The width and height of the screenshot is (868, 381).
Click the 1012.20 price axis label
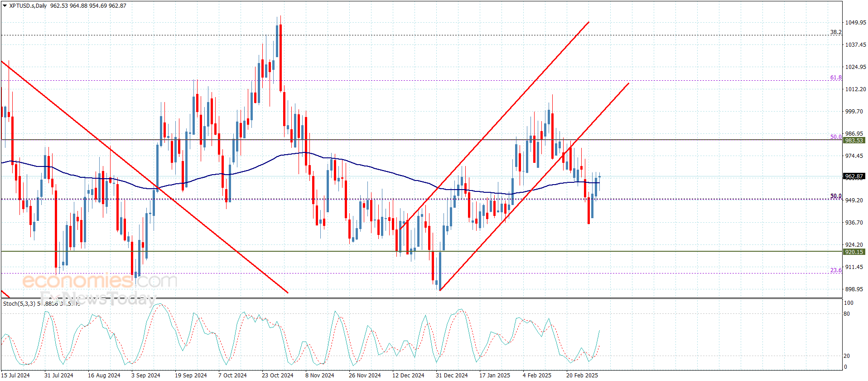855,89
